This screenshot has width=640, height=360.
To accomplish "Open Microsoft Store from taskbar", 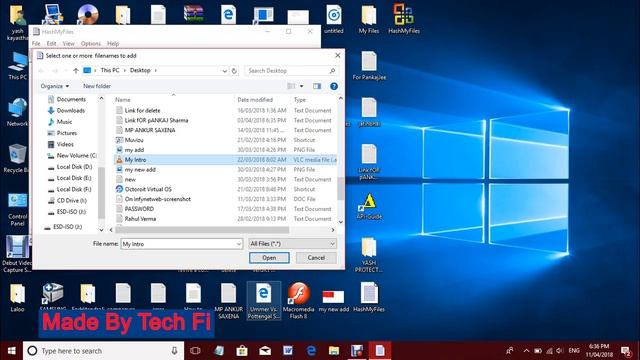I will coord(242,351).
